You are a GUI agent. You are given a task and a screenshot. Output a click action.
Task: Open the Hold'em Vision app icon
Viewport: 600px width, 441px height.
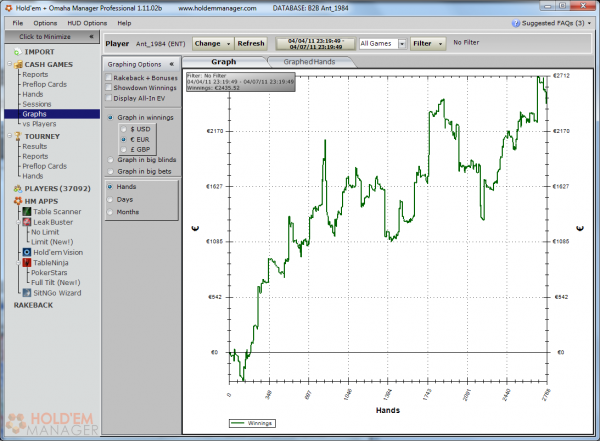pyautogui.click(x=27, y=252)
